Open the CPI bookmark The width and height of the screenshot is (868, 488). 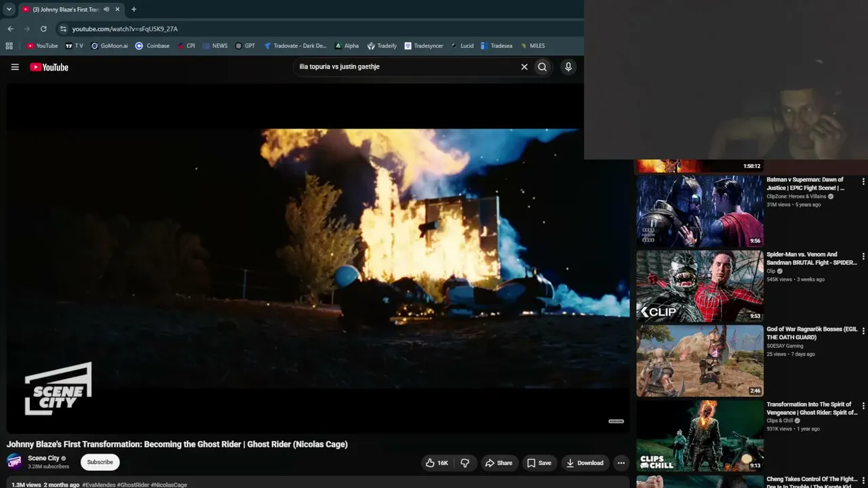click(x=186, y=46)
